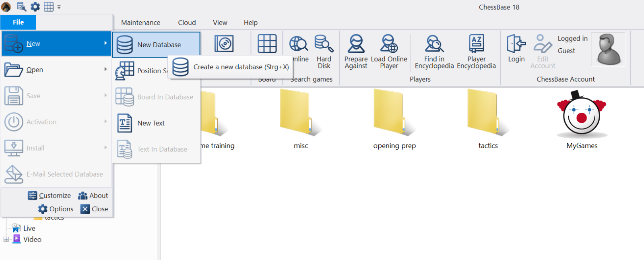Open the View ribbon tab

(220, 23)
